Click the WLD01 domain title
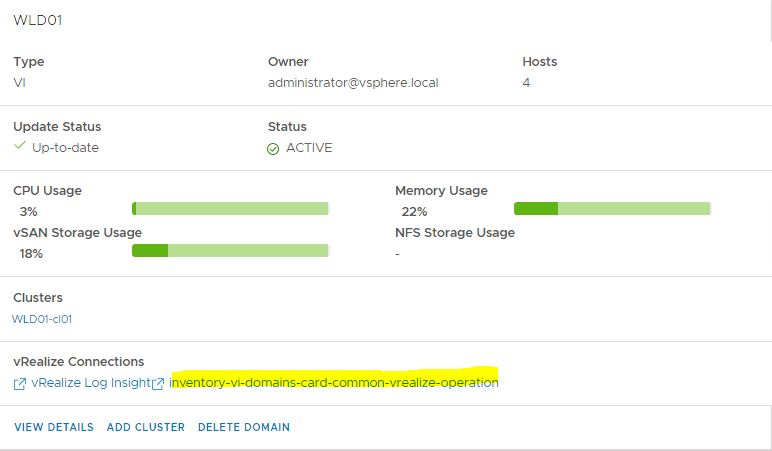This screenshot has width=772, height=451. [37, 20]
